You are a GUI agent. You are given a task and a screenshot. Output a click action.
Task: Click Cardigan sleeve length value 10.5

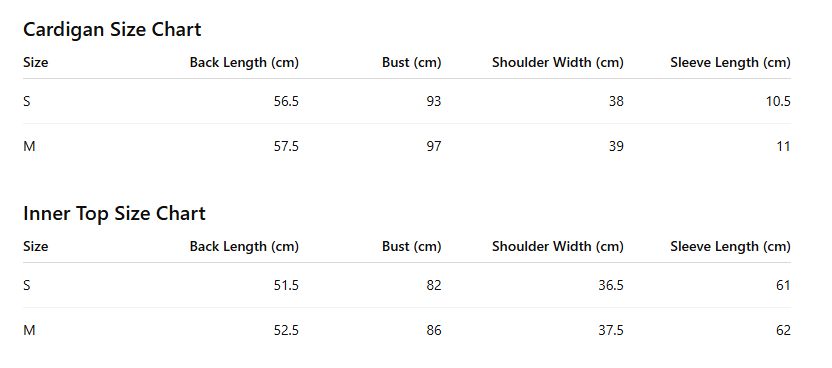(x=778, y=101)
